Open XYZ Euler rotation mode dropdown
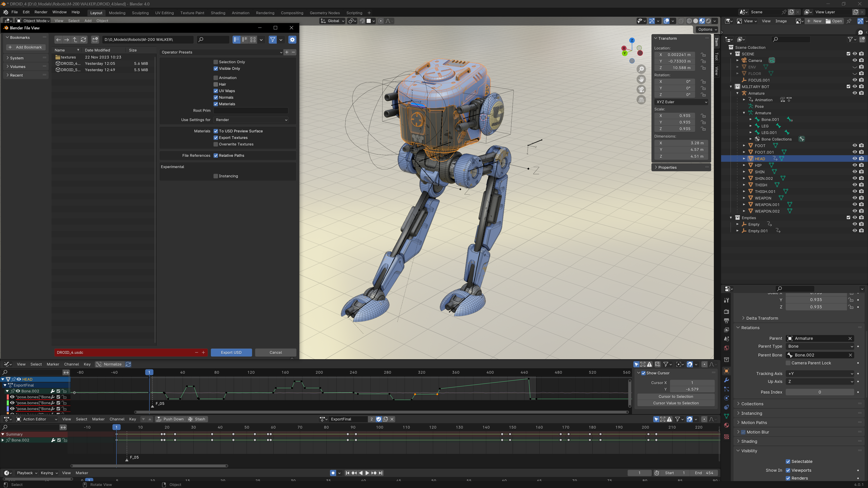The width and height of the screenshot is (868, 488). coord(681,102)
